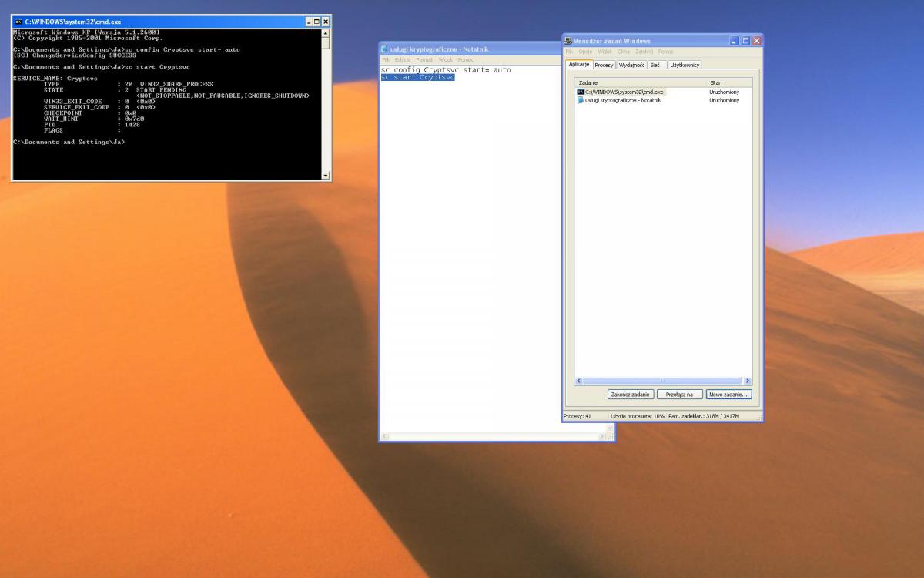Open the Widok menu in Notatnik
Viewport: 924px width, 578px height.
(446, 59)
